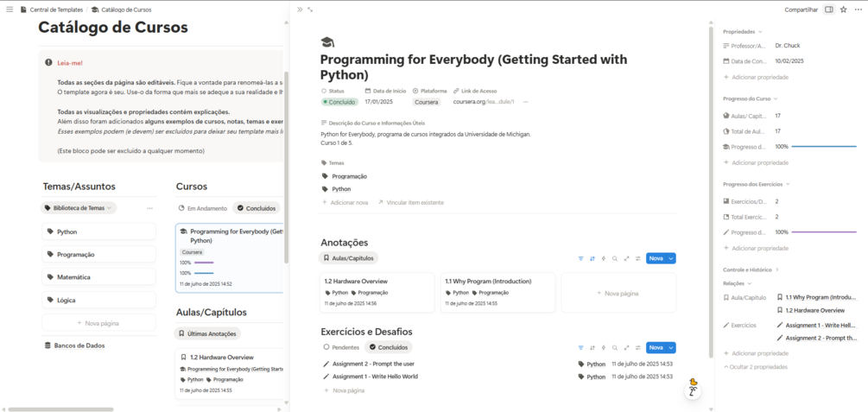Open Exercícios e Desafios in full screen
Screen dimensions: 868x412
(626, 347)
